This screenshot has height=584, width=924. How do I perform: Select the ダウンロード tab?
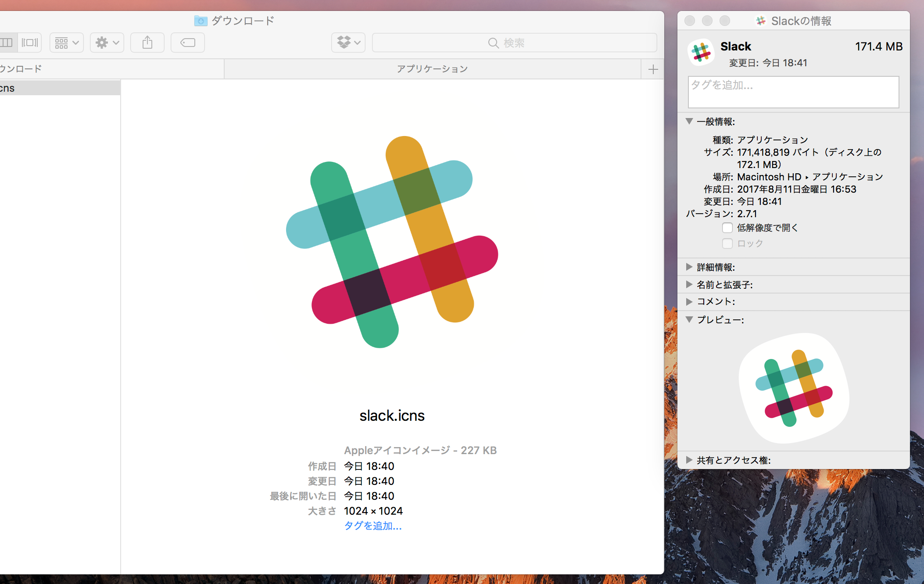112,69
